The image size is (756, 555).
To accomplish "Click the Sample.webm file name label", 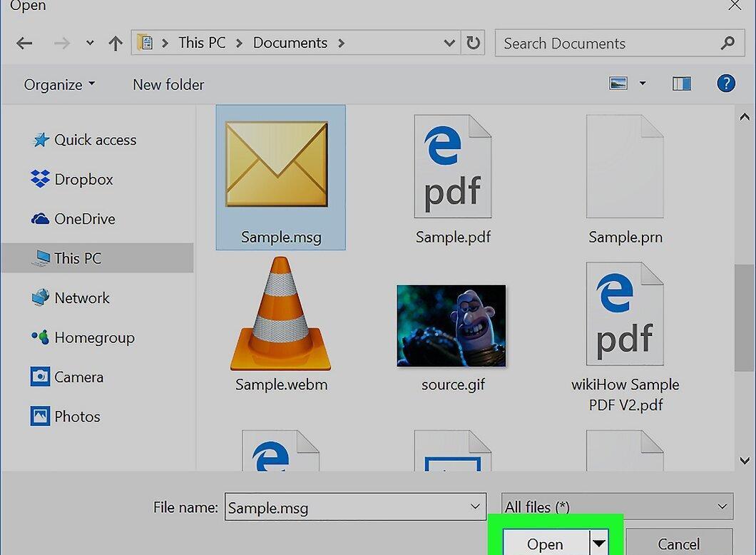I will click(282, 385).
